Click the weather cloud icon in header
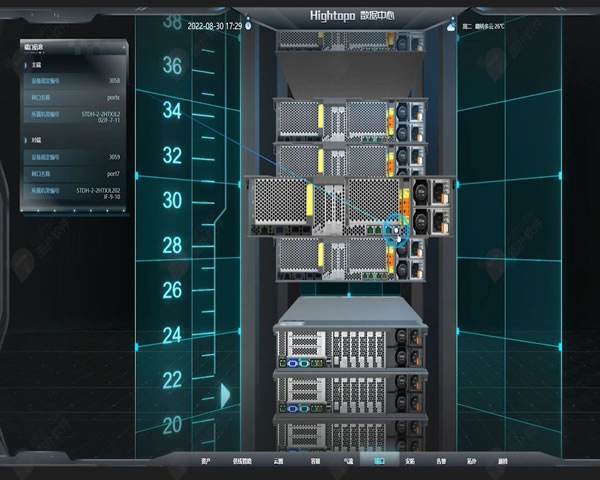Image resolution: width=600 pixels, height=480 pixels. pos(452,25)
